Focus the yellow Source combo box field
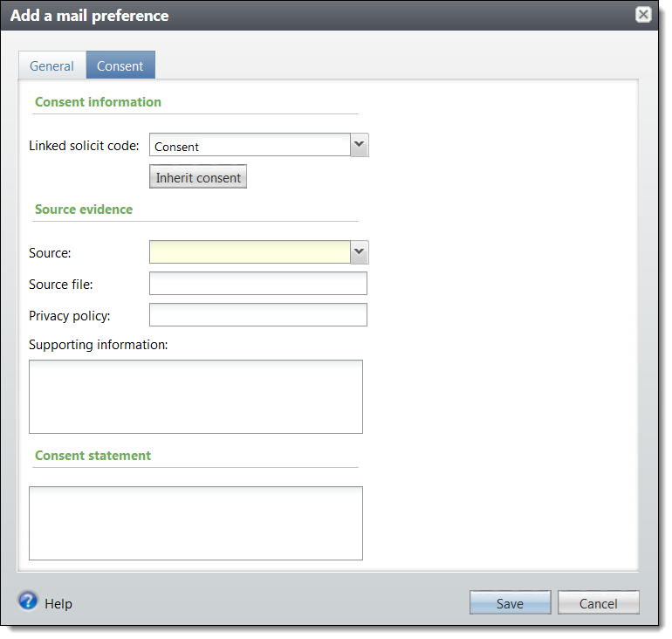 tap(250, 252)
